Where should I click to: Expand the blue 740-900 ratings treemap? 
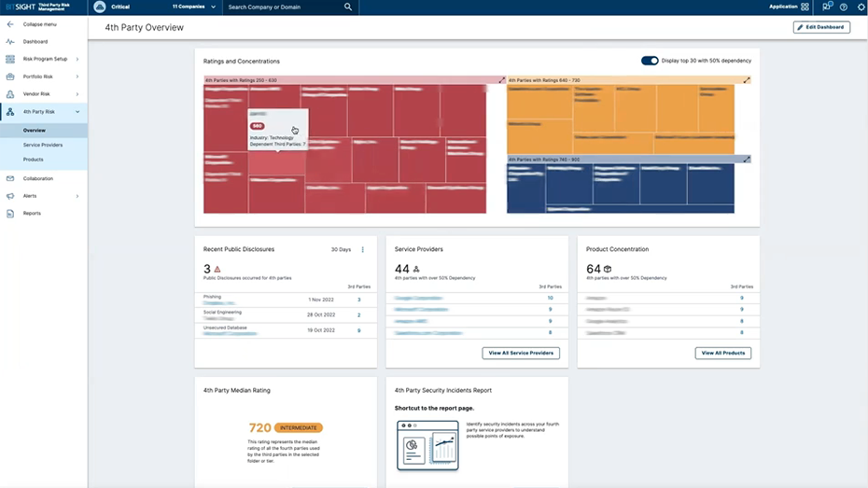click(747, 160)
